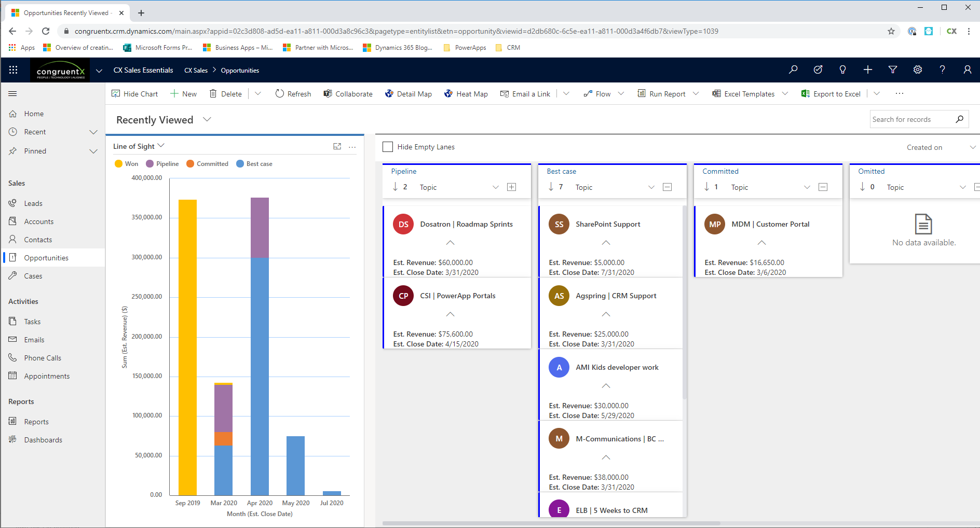
Task: Expand the Line of Sight chart selector
Action: pyautogui.click(x=161, y=146)
